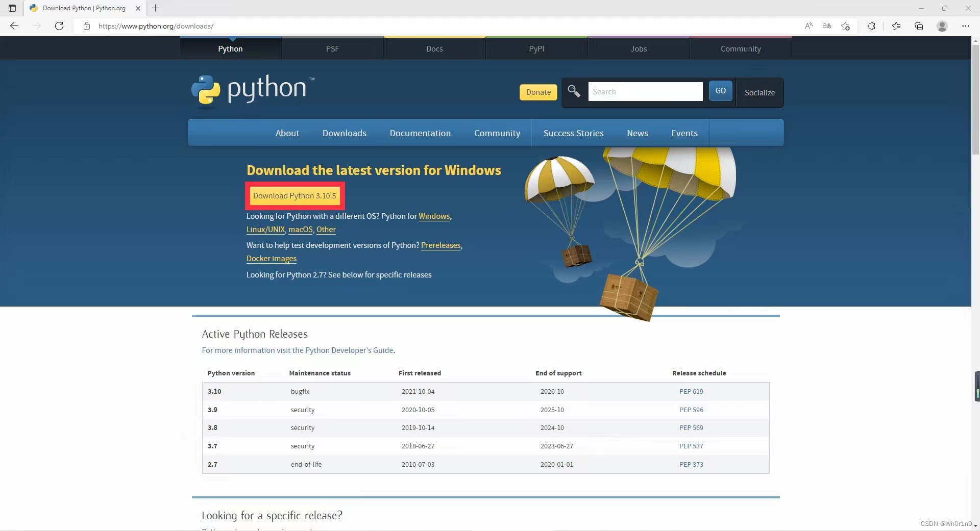The image size is (980, 531).
Task: Open the Success Stories menu
Action: pos(573,133)
